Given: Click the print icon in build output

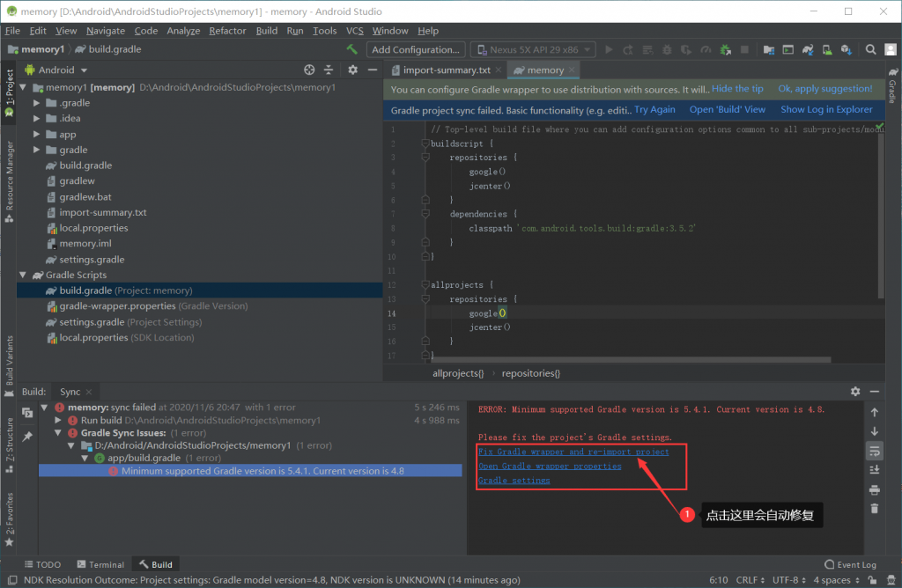Looking at the screenshot, I should pos(875,489).
